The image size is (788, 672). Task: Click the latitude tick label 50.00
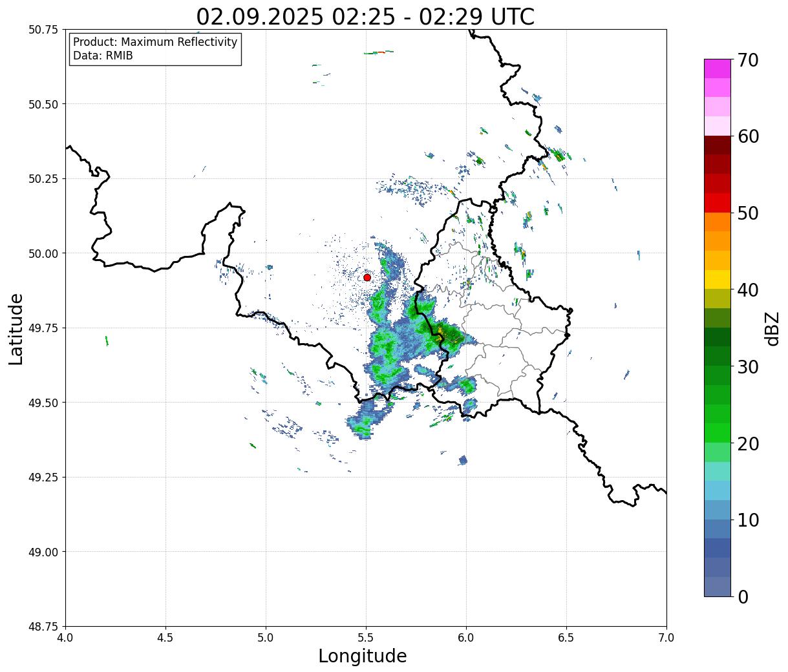(x=43, y=253)
